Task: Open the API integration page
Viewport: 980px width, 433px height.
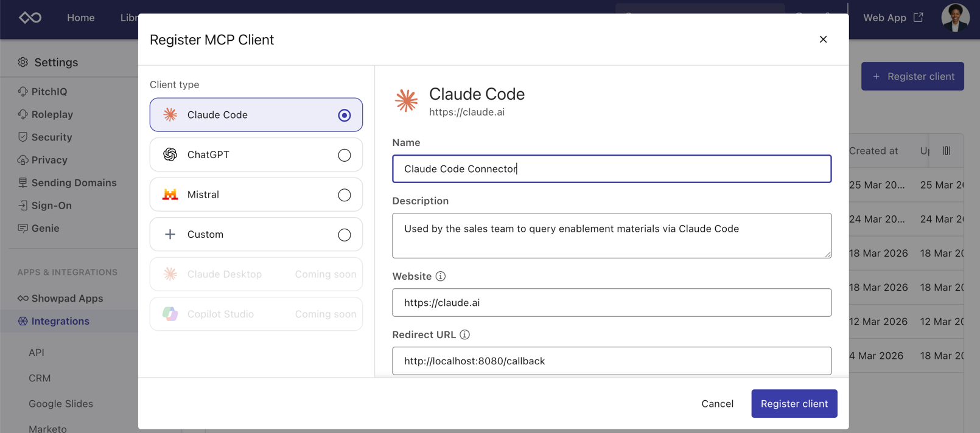Action: point(37,352)
